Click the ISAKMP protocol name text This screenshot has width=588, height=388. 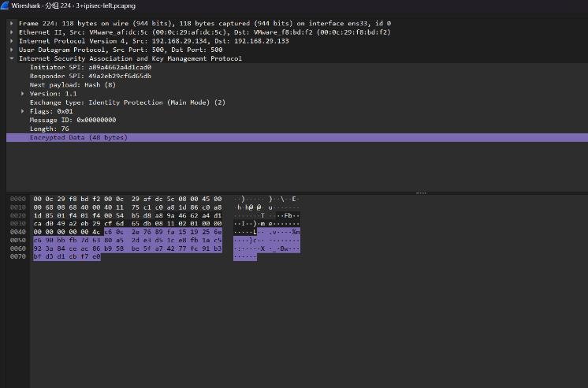tap(130, 58)
